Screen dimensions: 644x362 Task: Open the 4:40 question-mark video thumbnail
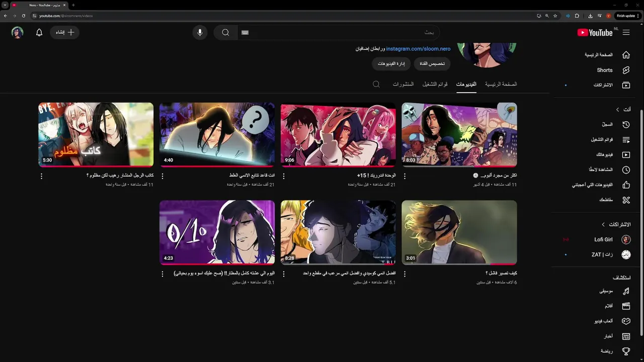tap(217, 135)
